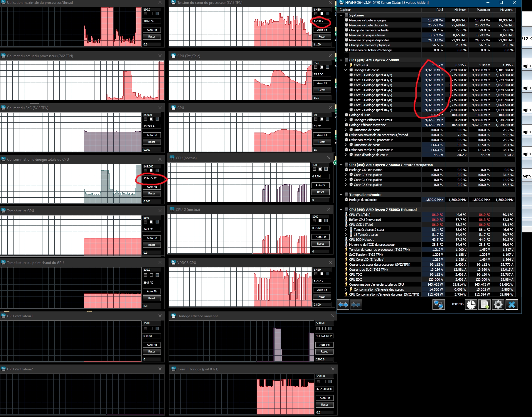Click Reset in Core 1 Horloge graph

[324, 405]
